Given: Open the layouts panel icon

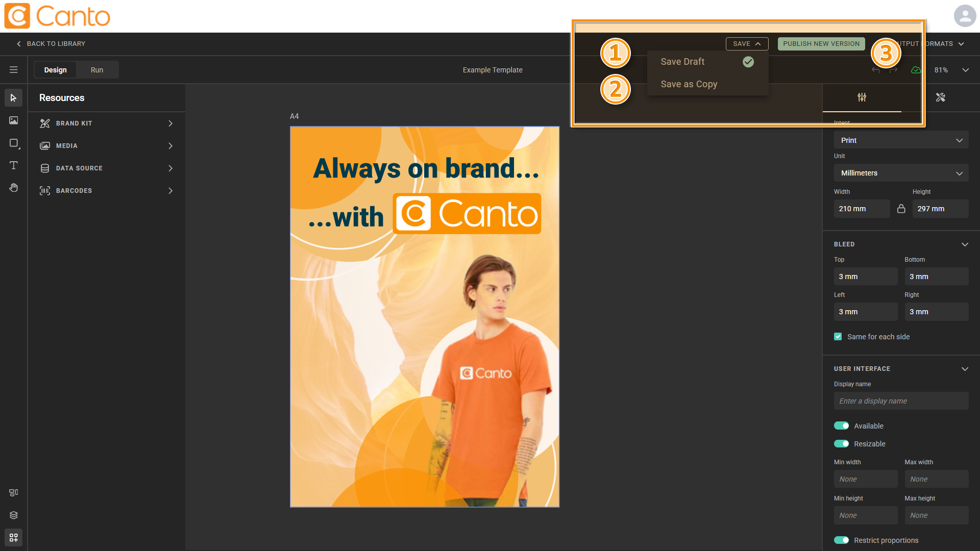Looking at the screenshot, I should 13,492.
